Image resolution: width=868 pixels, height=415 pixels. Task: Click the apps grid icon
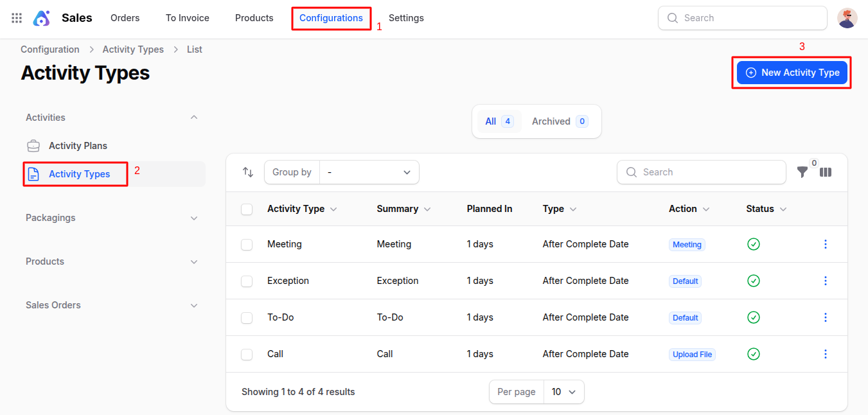pyautogui.click(x=16, y=18)
